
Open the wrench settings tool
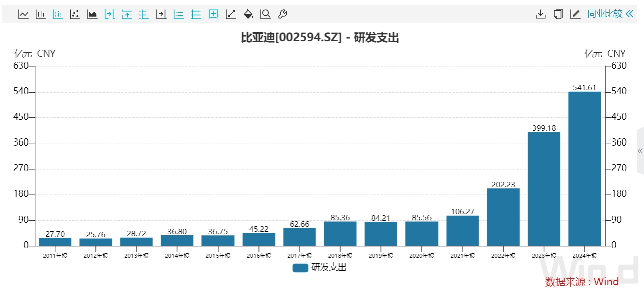[283, 14]
